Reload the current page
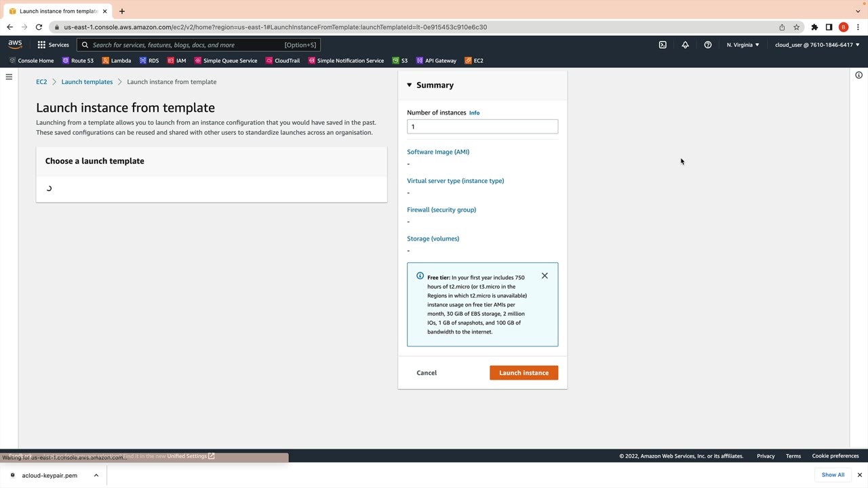This screenshot has width=868, height=488. coord(39,27)
